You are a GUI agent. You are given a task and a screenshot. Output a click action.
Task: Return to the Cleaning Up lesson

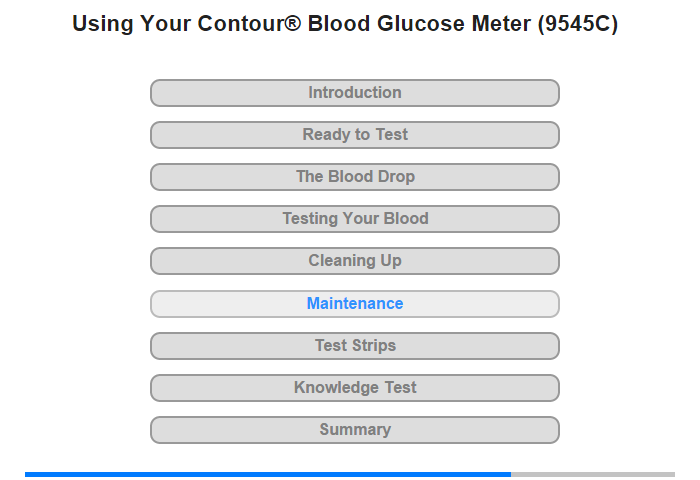coord(354,261)
